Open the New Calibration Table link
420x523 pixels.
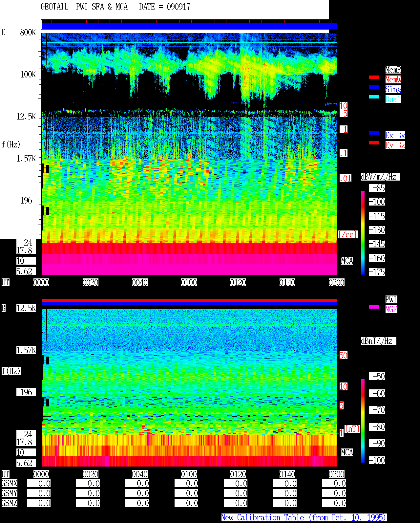point(304,518)
